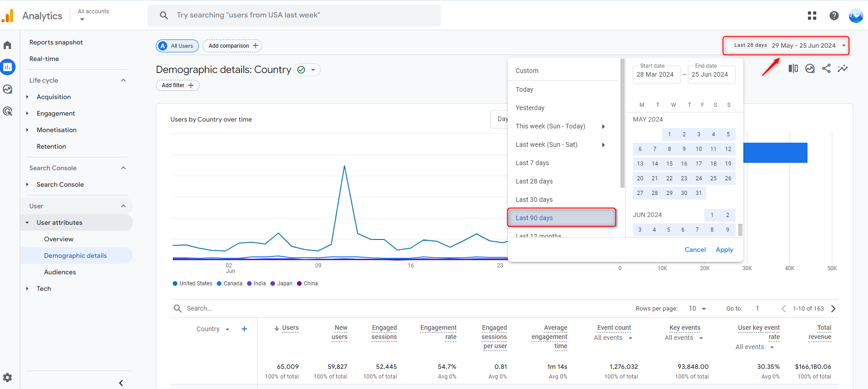Collapse the Search Console section header
This screenshot has height=389, width=868.
coord(123,168)
